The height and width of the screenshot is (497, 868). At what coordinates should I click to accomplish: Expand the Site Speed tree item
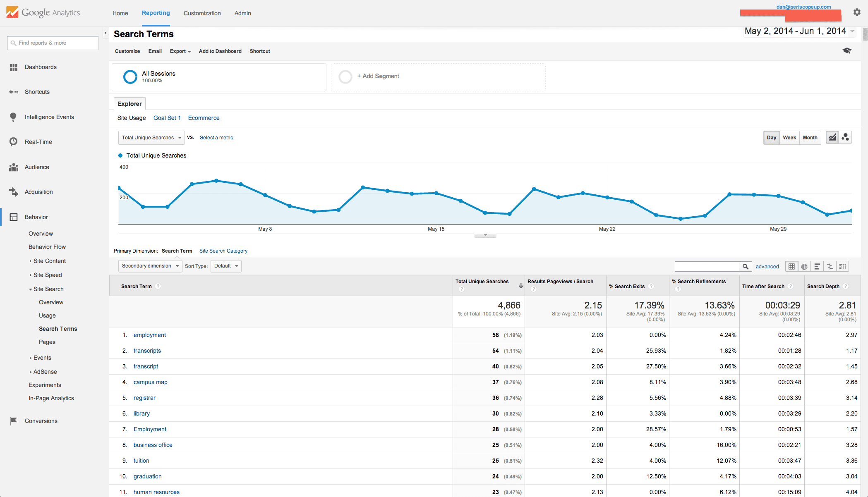(30, 275)
